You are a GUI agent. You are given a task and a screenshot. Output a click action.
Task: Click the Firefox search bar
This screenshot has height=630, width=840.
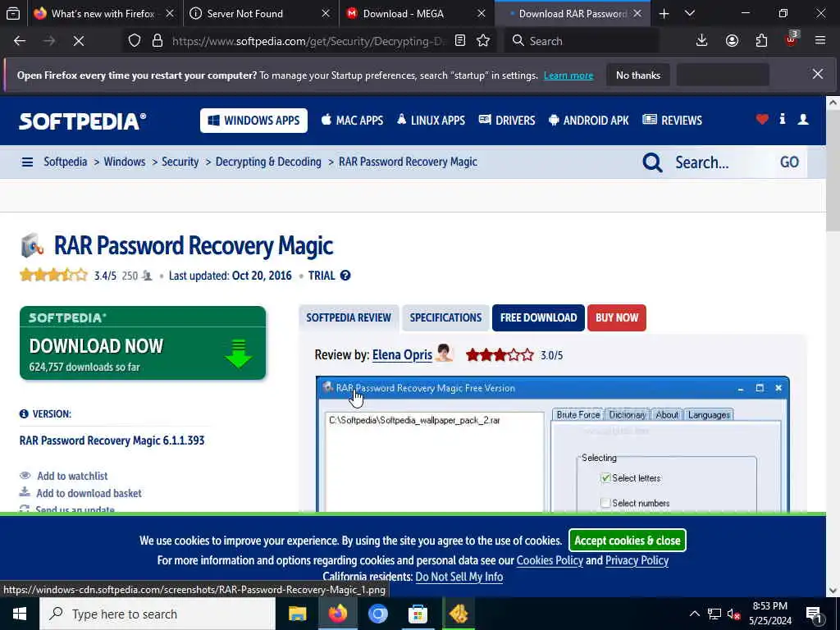pos(582,41)
